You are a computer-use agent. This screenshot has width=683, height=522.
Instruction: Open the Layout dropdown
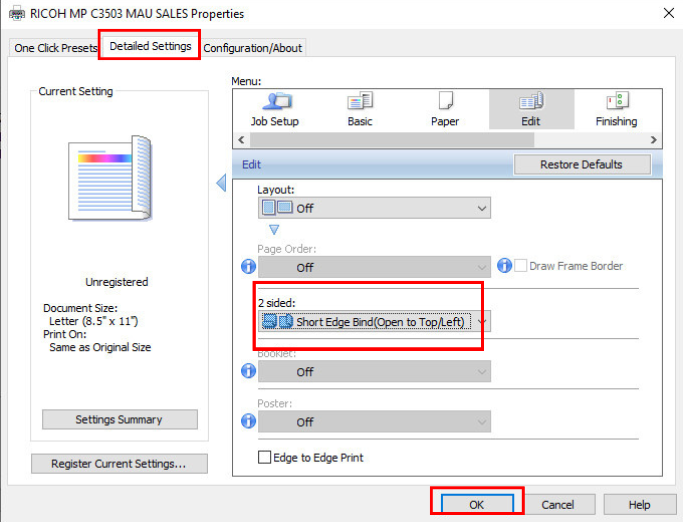pyautogui.click(x=374, y=208)
